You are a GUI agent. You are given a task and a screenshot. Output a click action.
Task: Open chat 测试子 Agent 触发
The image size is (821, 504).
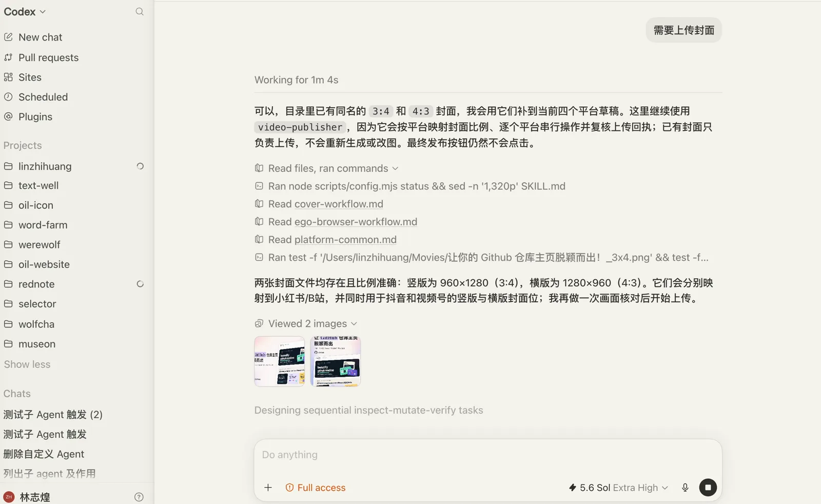(45, 434)
